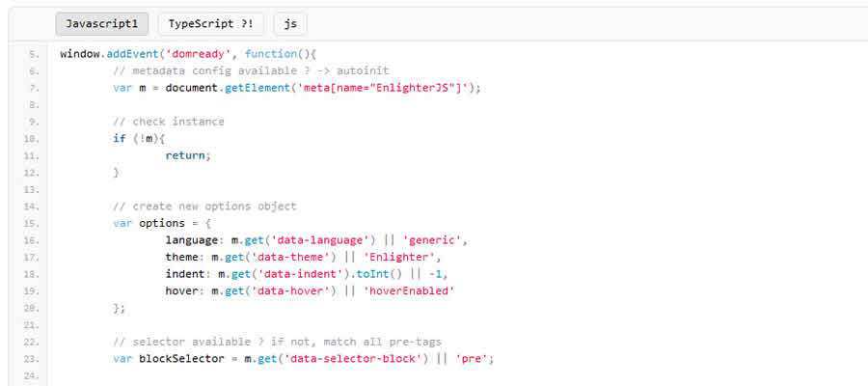Image resolution: width=868 pixels, height=386 pixels.
Task: Click the return keyword
Action: (x=185, y=155)
